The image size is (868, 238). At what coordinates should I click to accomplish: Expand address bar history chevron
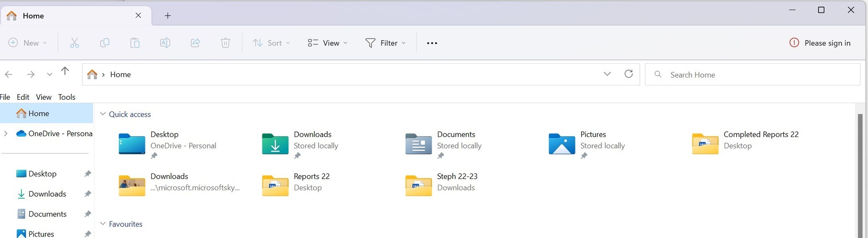pos(607,74)
